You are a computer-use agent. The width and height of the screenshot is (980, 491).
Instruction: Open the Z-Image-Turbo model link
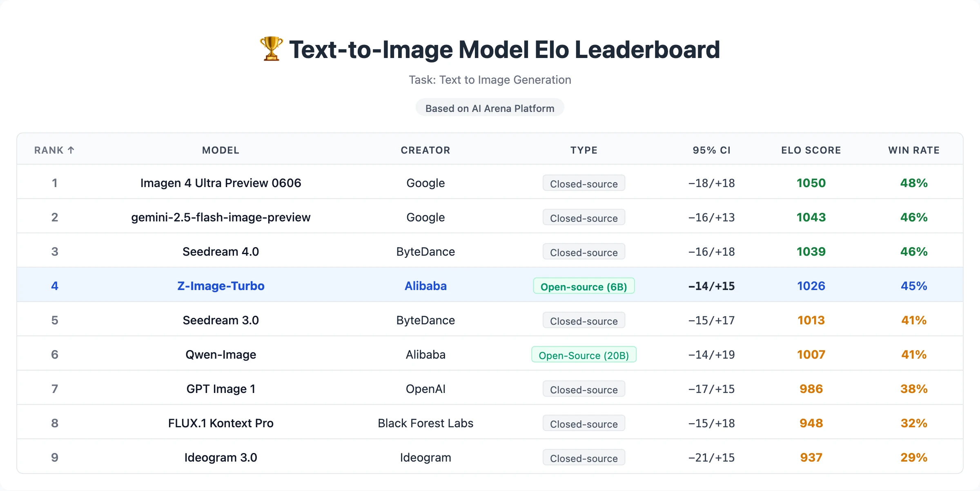click(221, 286)
